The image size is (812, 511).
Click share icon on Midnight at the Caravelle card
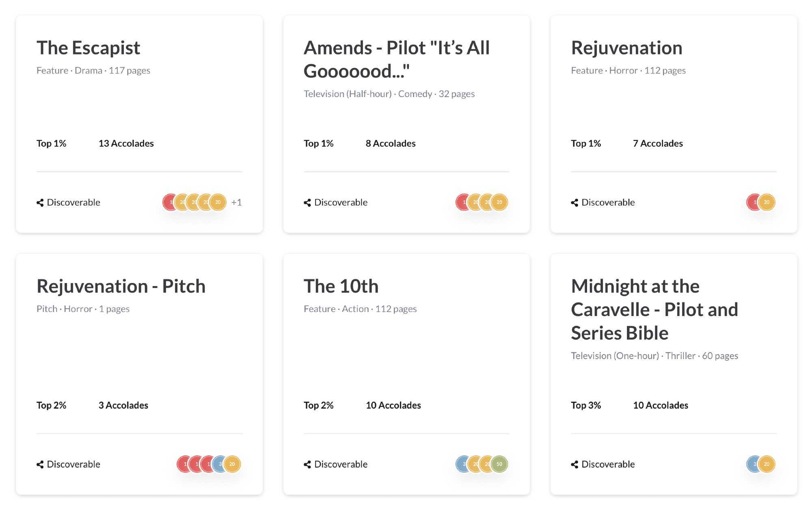(574, 464)
